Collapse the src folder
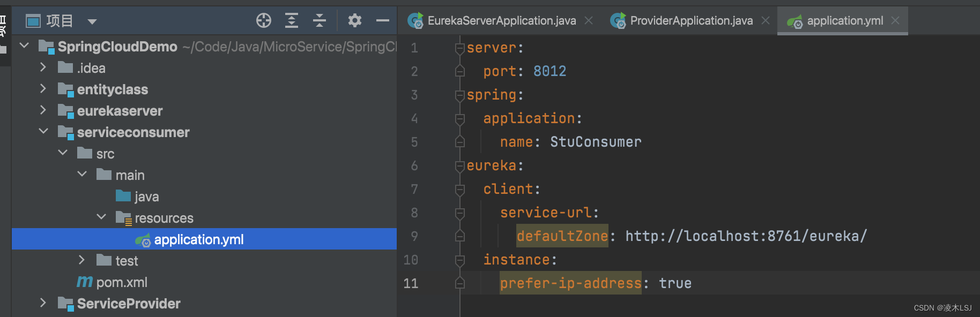This screenshot has width=980, height=317. pos(63,153)
